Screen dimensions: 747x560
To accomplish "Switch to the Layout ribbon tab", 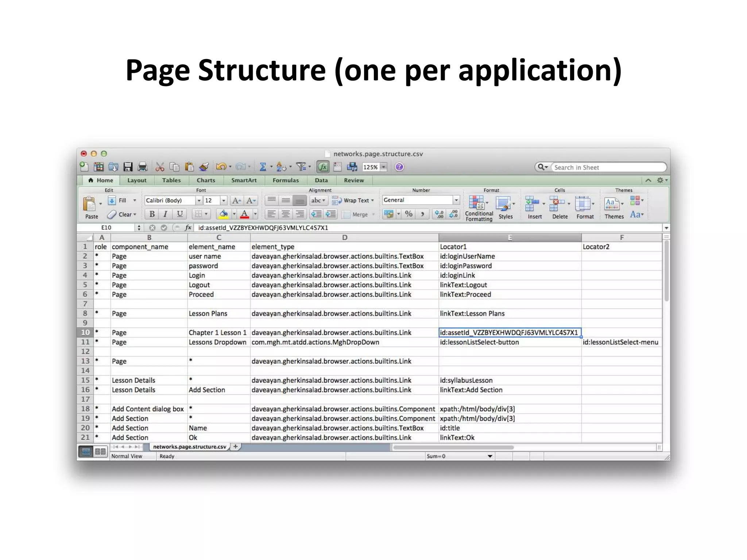I will pos(137,180).
